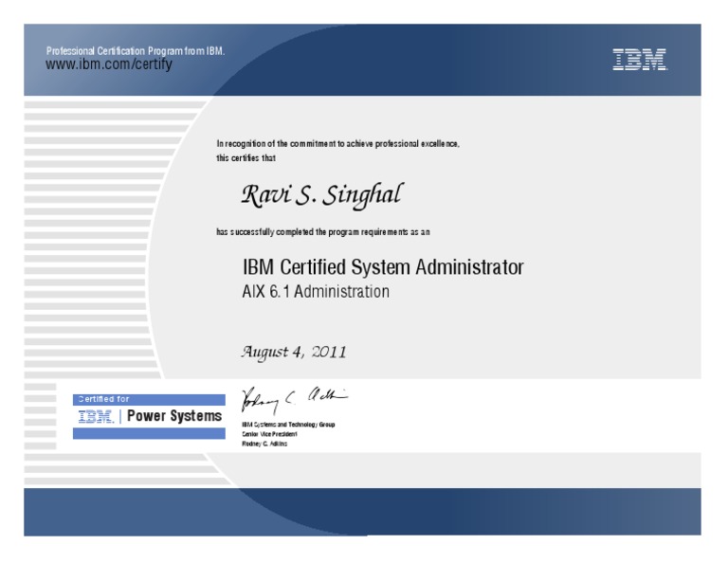
Task: Click the IBM logo in top-right corner
Action: [x=640, y=60]
